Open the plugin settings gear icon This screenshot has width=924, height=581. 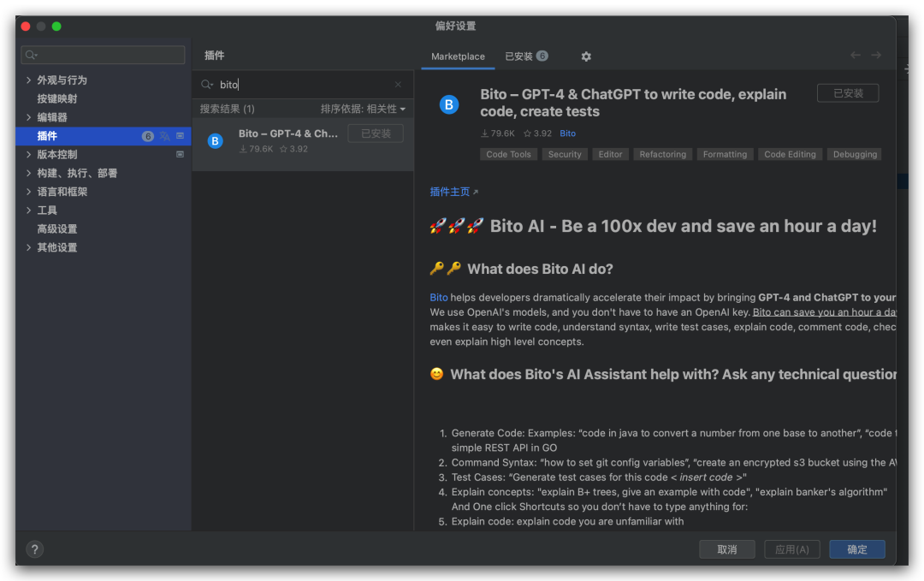586,56
